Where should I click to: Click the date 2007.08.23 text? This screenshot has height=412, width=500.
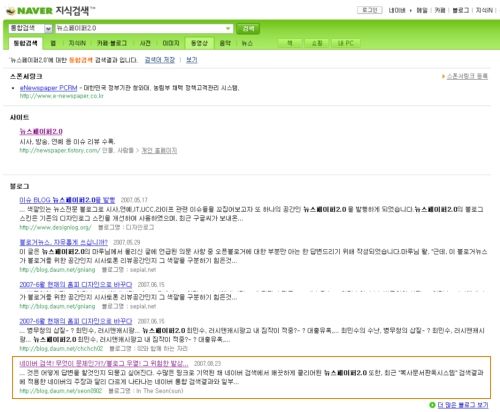207,364
